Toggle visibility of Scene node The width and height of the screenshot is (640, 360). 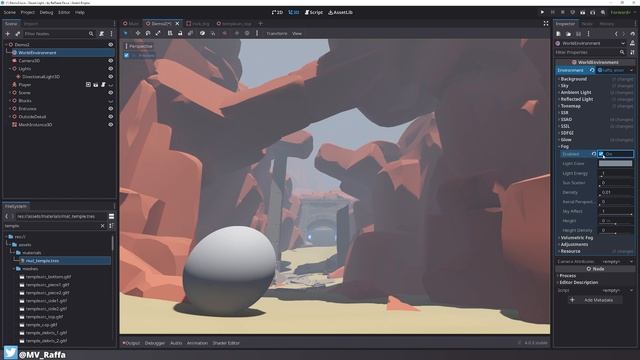pyautogui.click(x=111, y=93)
